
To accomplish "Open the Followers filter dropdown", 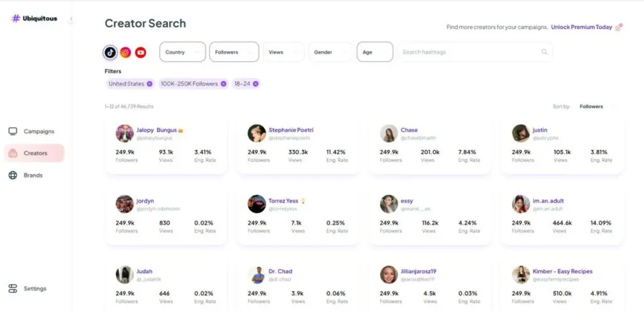I will tap(234, 52).
